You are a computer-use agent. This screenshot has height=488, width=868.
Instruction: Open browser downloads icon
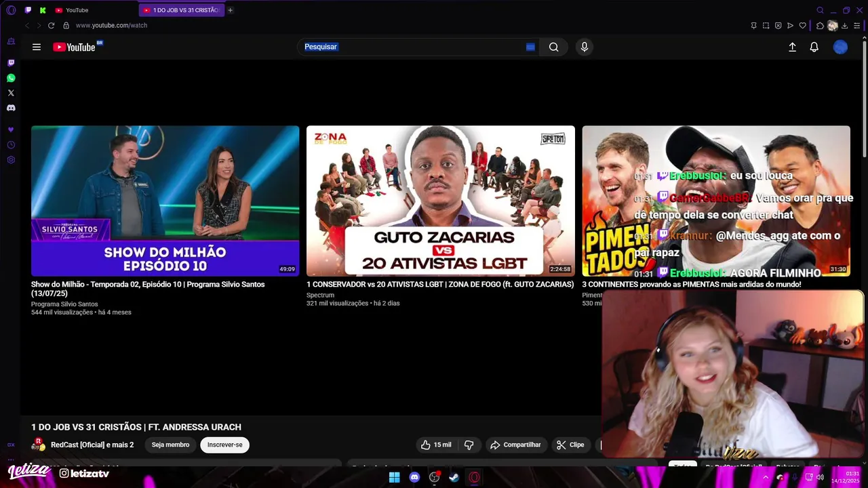click(844, 26)
